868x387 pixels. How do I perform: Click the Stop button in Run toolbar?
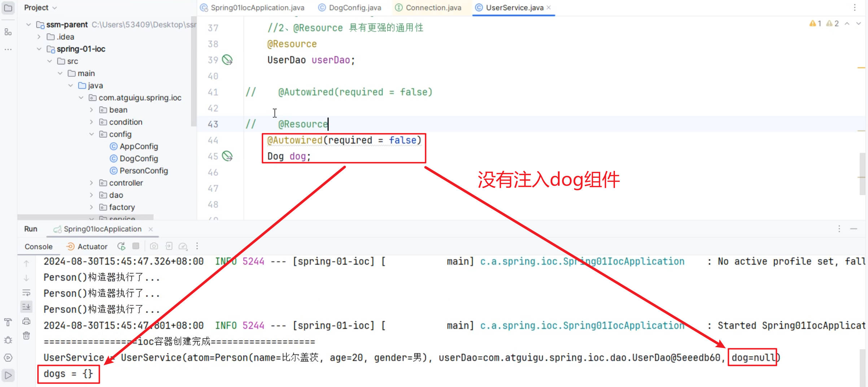(x=136, y=246)
